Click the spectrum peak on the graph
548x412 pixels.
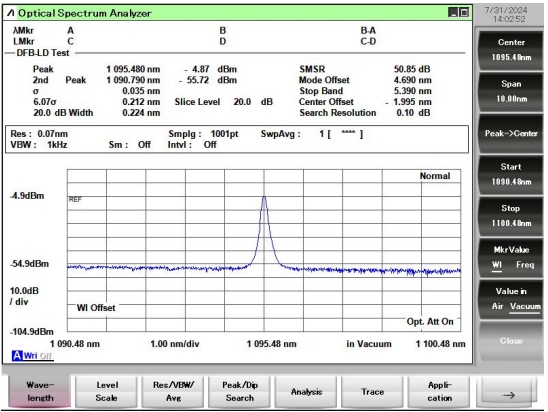(x=264, y=198)
